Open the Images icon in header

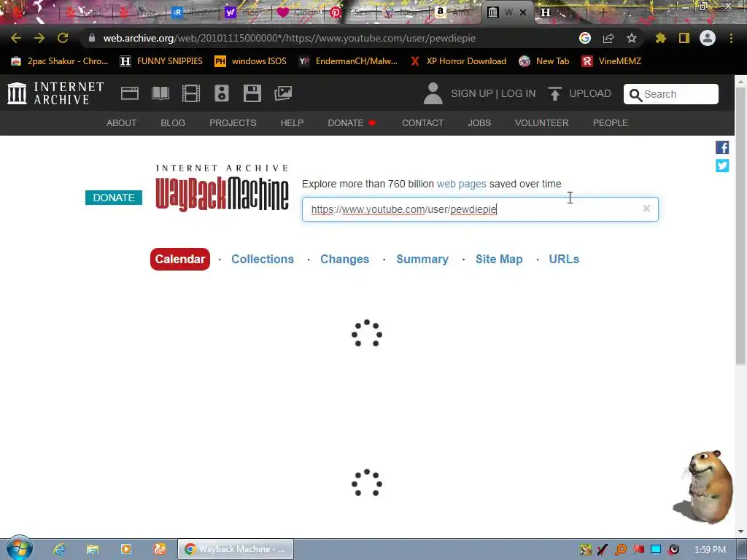coord(283,93)
